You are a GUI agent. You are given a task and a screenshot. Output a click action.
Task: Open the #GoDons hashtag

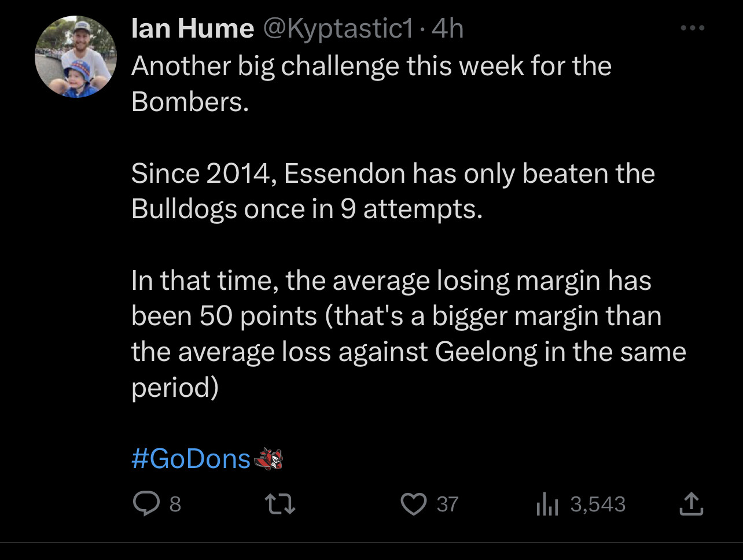(191, 459)
